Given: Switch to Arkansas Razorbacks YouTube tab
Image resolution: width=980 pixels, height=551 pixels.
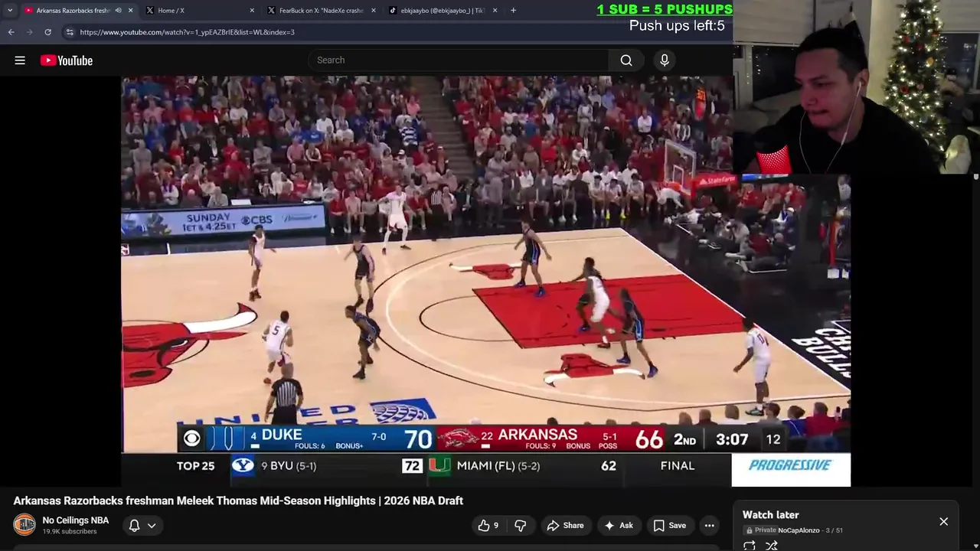Looking at the screenshot, I should coord(73,11).
